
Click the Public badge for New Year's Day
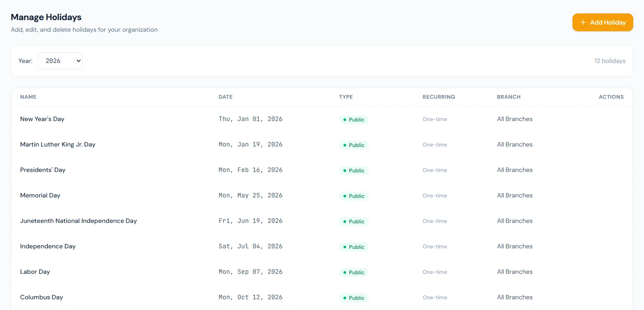coord(354,120)
